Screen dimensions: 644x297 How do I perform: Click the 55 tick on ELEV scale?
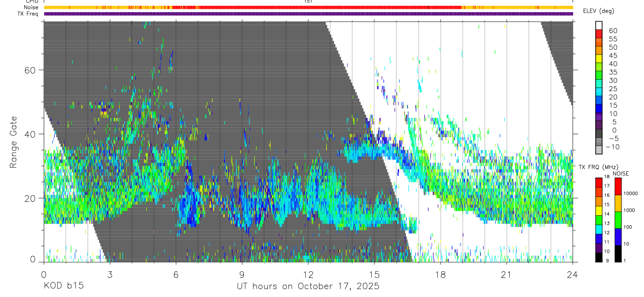tap(613, 39)
